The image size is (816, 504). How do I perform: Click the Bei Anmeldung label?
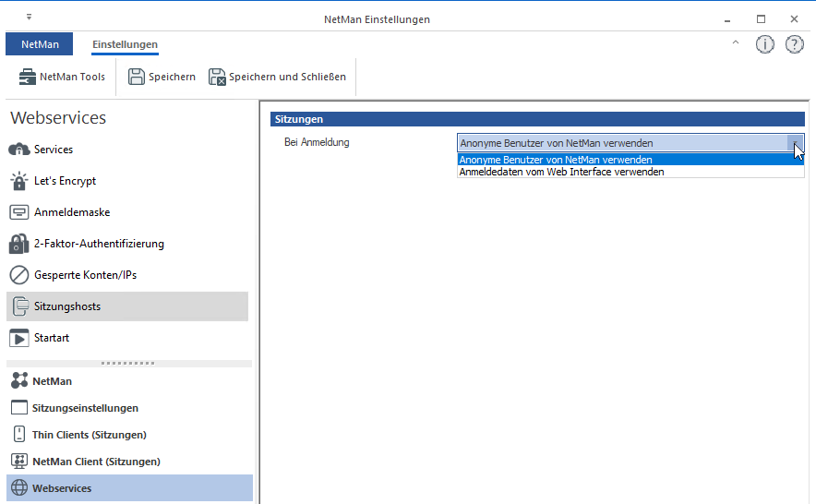click(x=317, y=142)
